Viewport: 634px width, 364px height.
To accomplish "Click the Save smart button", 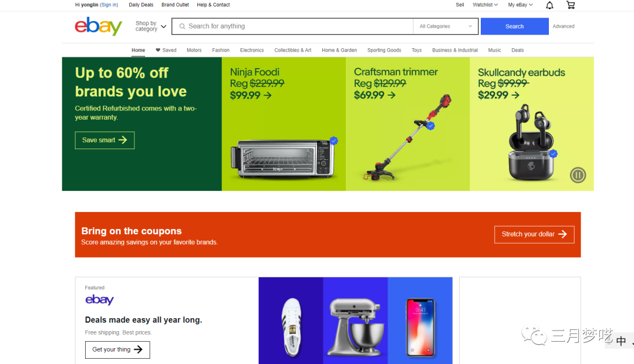I will coord(104,140).
